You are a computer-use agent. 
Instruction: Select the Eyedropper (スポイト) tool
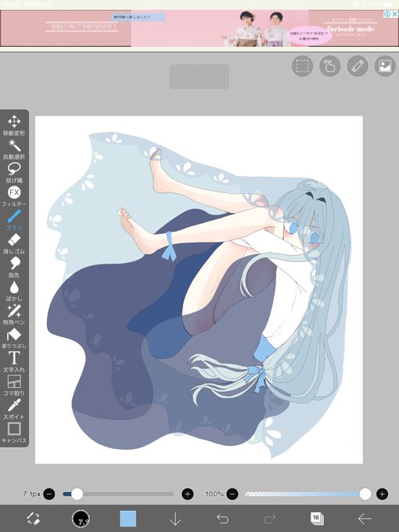click(14, 409)
